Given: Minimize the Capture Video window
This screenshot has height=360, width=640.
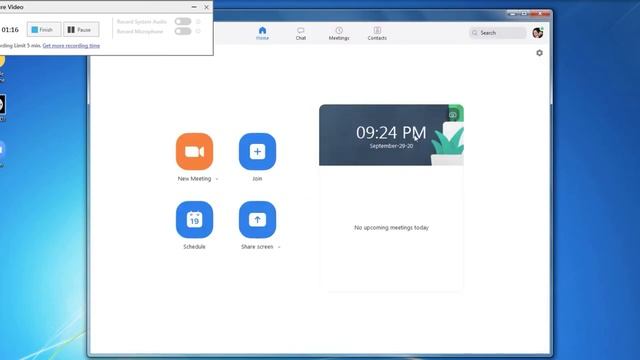Looking at the screenshot, I should pyautogui.click(x=194, y=7).
